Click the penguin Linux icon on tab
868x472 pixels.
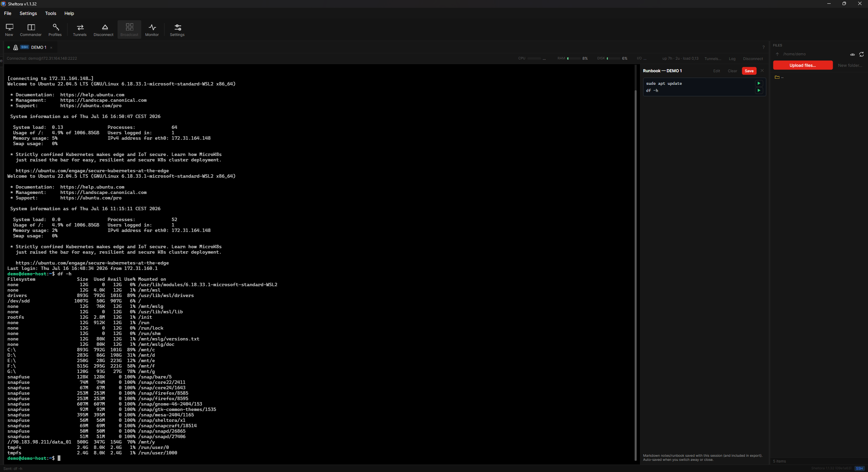(16, 47)
